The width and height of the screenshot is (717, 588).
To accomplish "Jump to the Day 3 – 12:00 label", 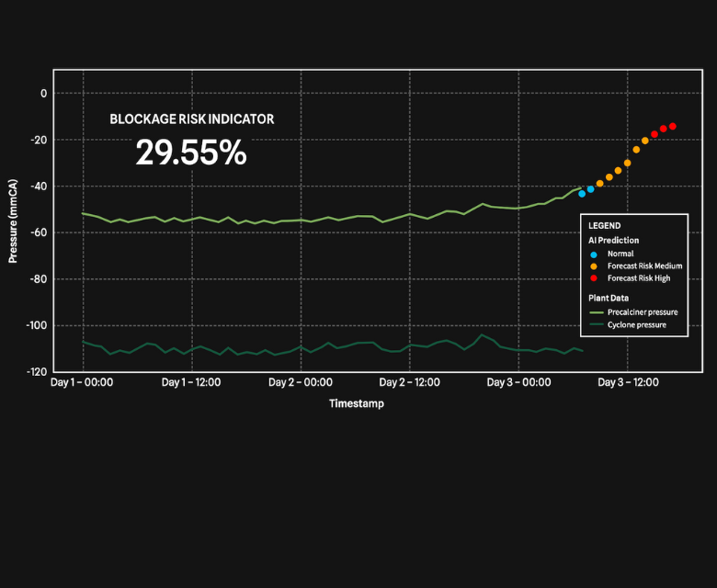I will click(x=628, y=382).
